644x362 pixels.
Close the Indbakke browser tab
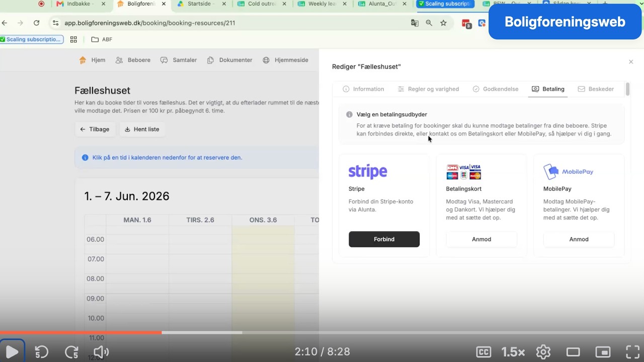click(x=104, y=4)
